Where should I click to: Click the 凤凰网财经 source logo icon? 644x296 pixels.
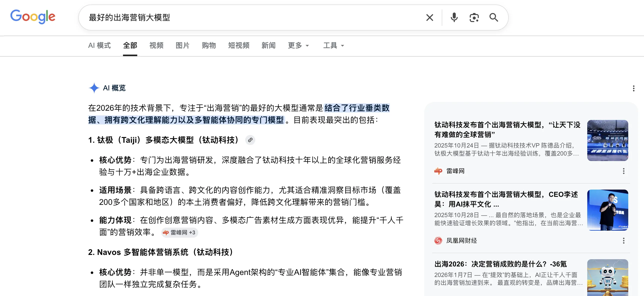tap(438, 241)
